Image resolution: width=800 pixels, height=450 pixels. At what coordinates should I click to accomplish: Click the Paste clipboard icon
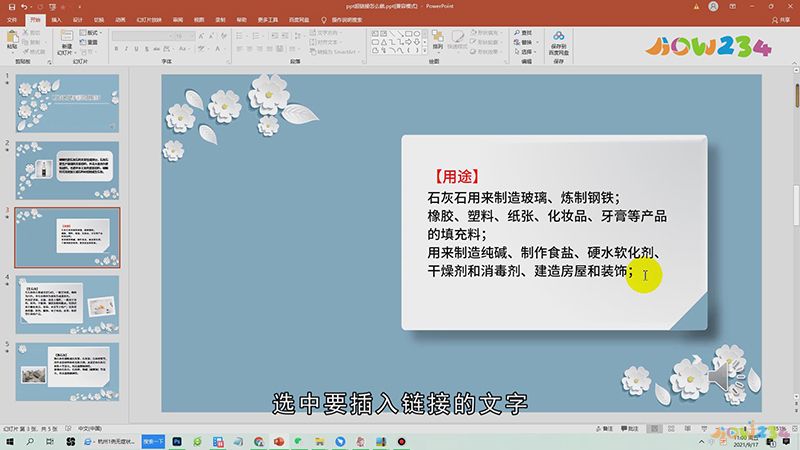pyautogui.click(x=12, y=37)
